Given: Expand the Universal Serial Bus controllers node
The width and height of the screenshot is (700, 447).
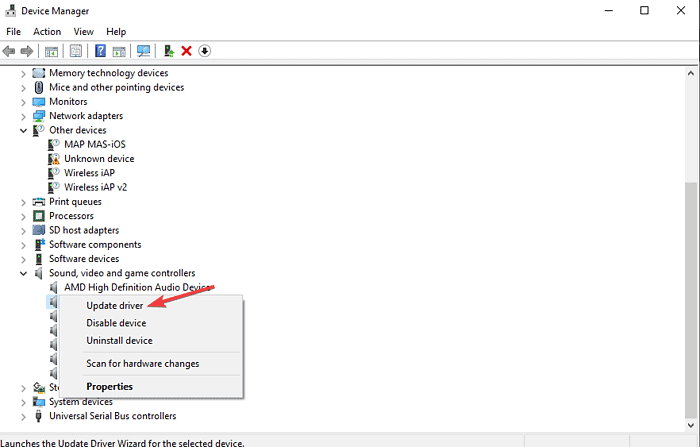Looking at the screenshot, I should 24,416.
